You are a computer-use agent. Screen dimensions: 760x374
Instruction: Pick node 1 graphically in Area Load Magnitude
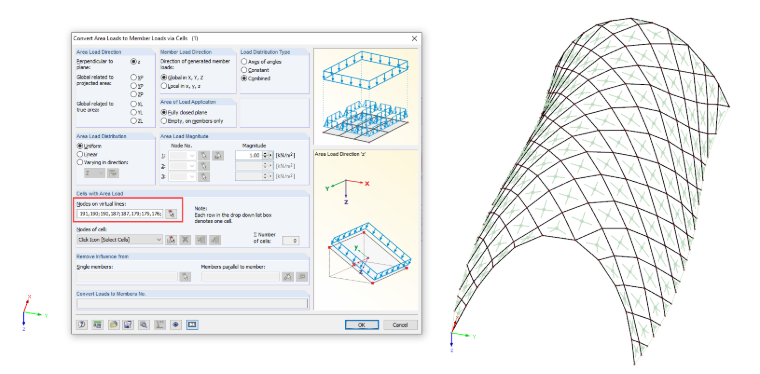pyautogui.click(x=205, y=156)
